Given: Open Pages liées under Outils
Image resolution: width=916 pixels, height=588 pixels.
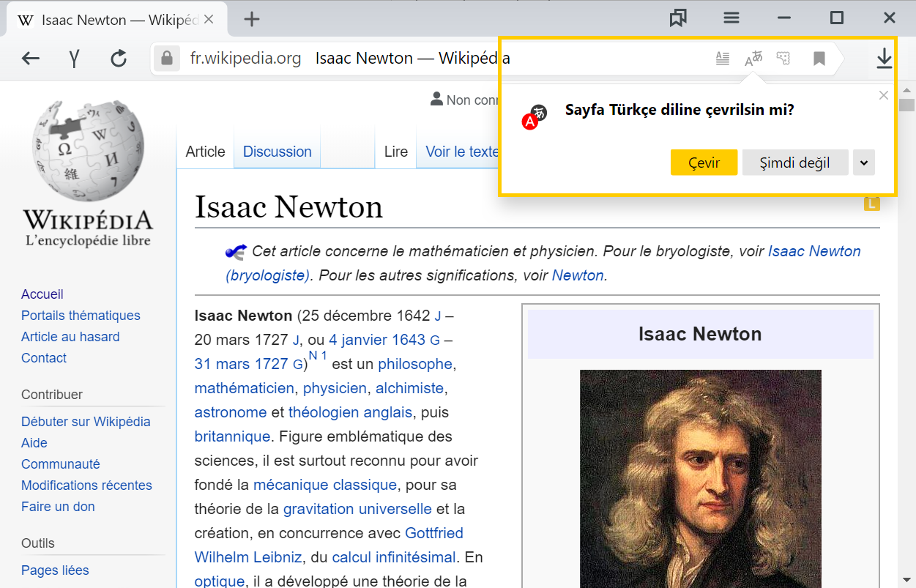Looking at the screenshot, I should [55, 570].
